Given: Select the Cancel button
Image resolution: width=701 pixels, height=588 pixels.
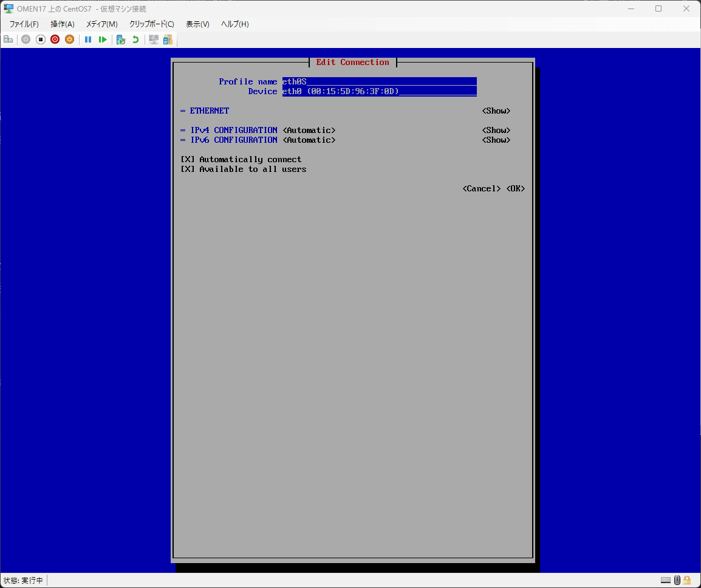Looking at the screenshot, I should 482,189.
